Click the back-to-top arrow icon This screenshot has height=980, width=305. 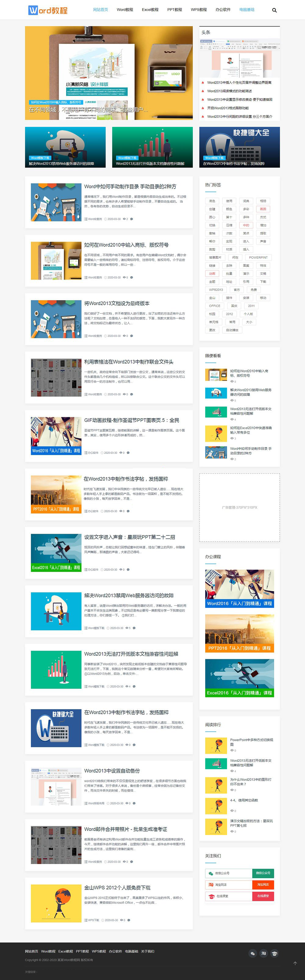295,963
